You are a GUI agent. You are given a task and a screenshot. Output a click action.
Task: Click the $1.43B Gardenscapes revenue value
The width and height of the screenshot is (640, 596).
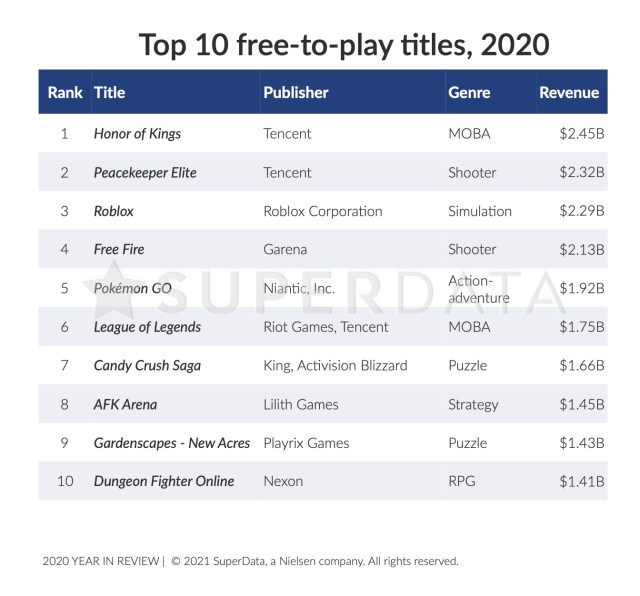click(582, 443)
